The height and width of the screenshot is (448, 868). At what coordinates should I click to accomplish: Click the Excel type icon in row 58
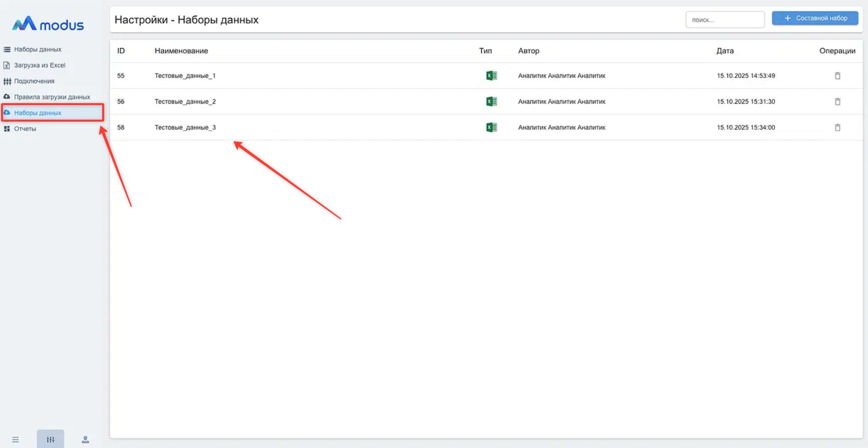point(491,128)
